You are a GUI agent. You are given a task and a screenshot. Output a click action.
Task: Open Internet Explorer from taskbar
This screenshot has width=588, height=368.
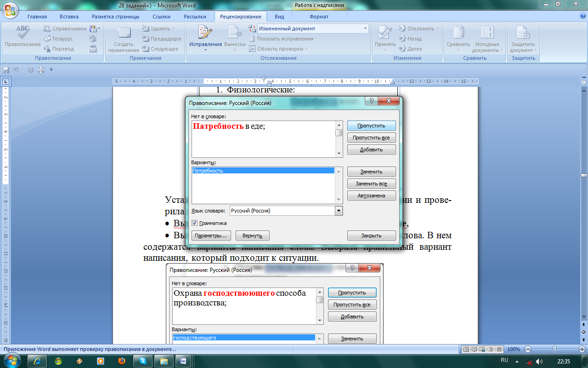click(x=38, y=361)
